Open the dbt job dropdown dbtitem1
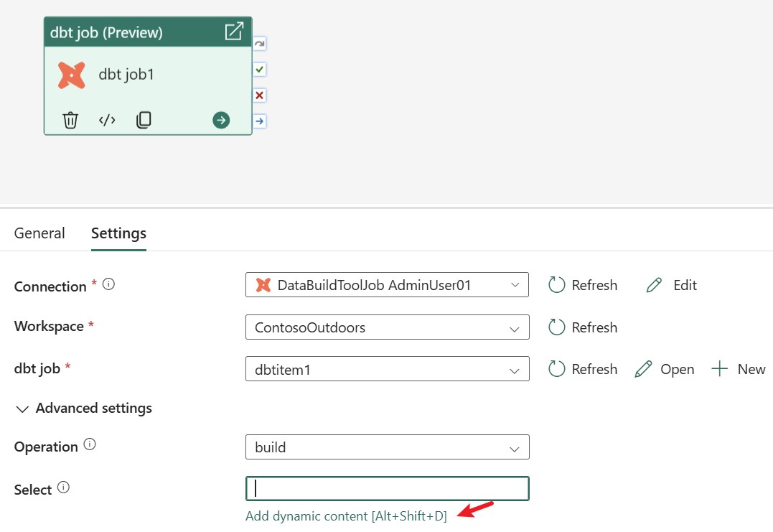This screenshot has height=532, width=773. click(387, 369)
